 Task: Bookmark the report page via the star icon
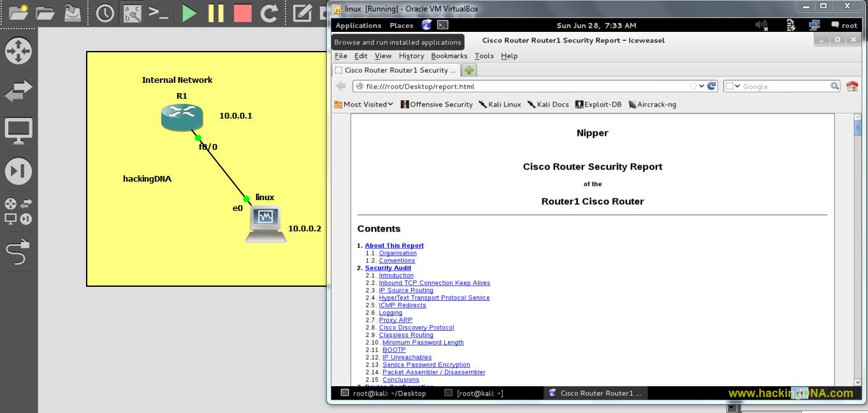pyautogui.click(x=693, y=85)
